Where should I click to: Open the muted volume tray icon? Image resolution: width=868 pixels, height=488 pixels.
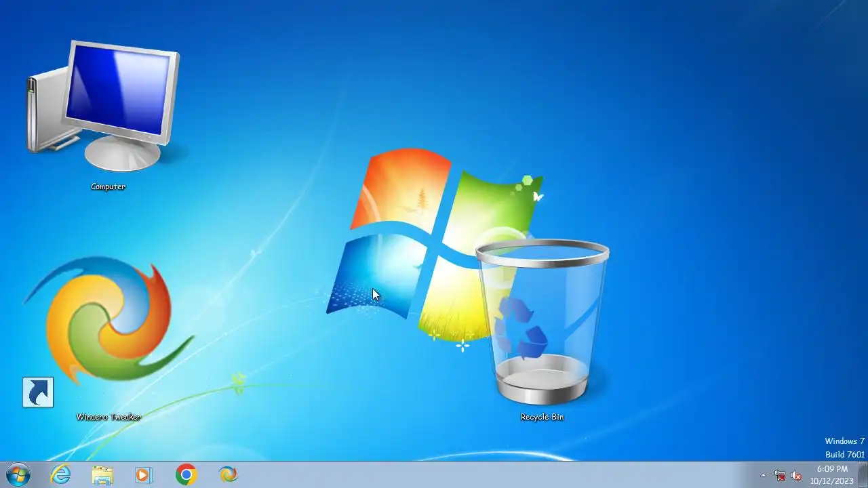(x=797, y=475)
